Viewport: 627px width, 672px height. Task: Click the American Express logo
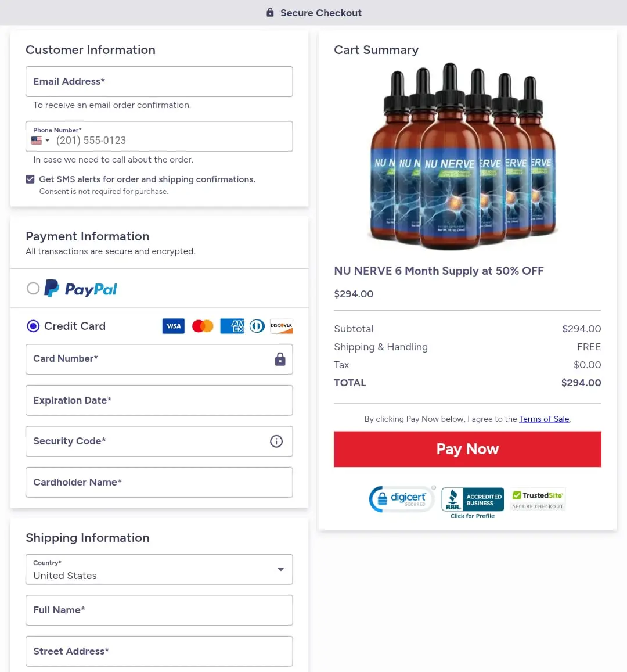(232, 326)
